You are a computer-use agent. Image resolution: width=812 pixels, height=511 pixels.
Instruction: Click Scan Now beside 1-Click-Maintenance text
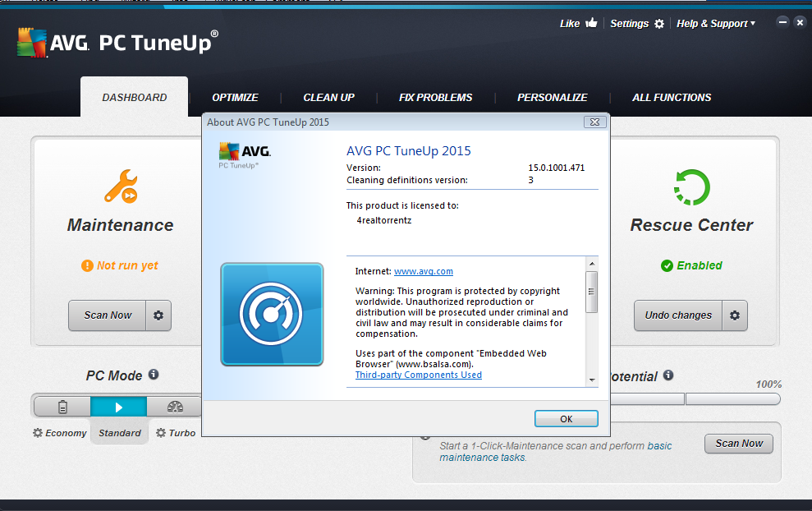(x=739, y=444)
